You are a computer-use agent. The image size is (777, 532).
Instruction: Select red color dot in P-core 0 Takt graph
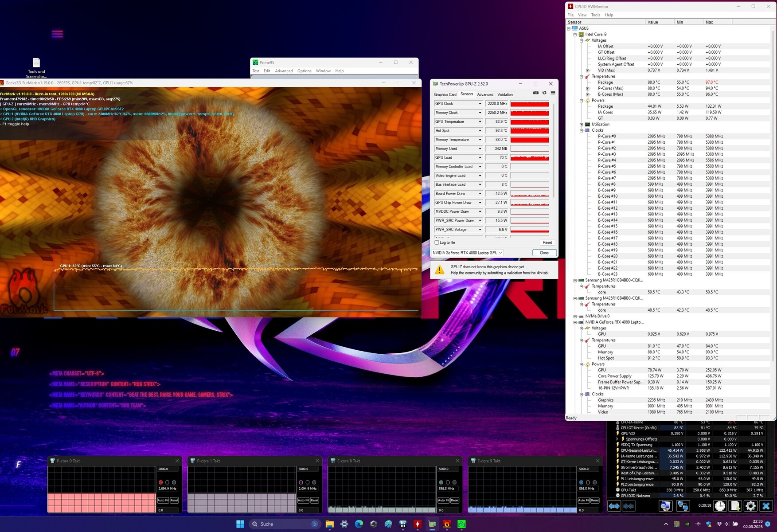point(160,482)
